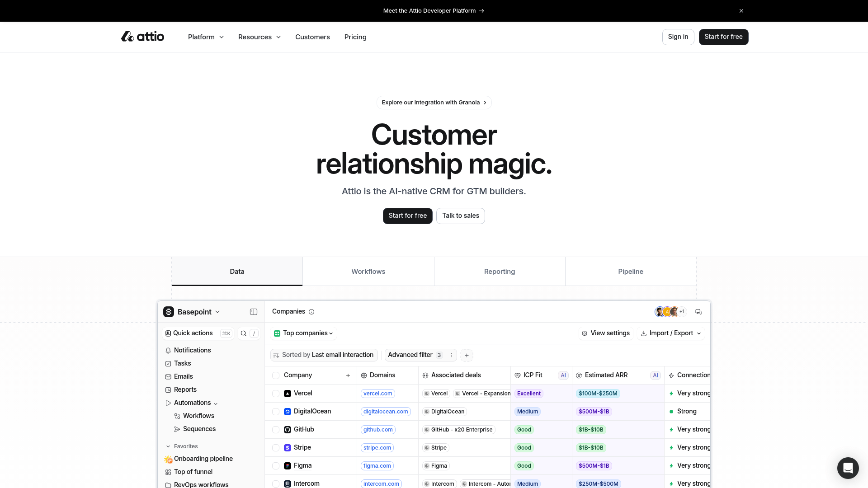Click the Associated deals column header

pyautogui.click(x=464, y=375)
